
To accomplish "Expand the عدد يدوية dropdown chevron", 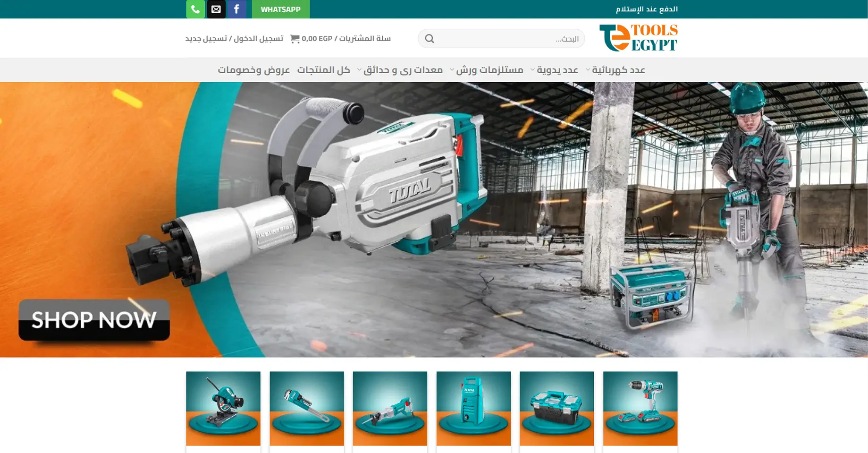I will (532, 70).
